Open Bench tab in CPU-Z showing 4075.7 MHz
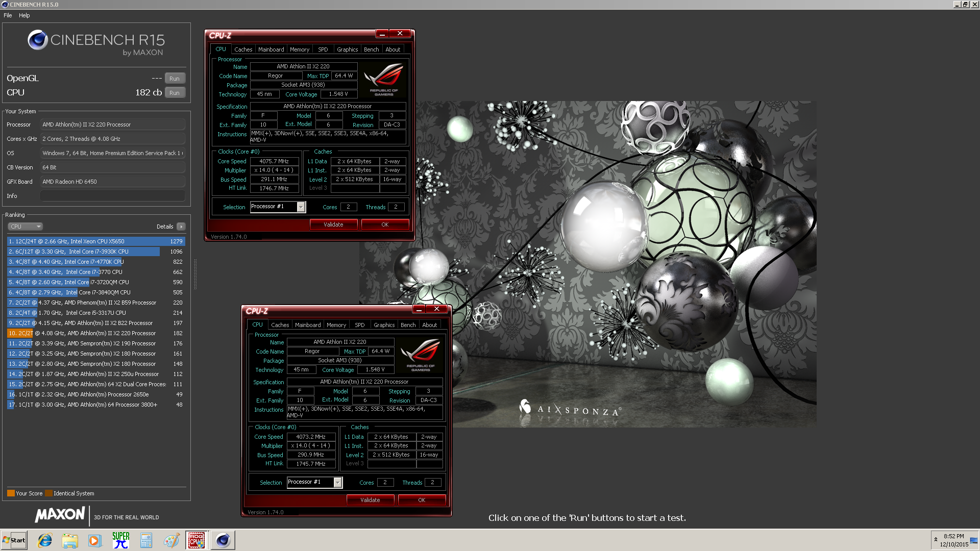 tap(372, 49)
